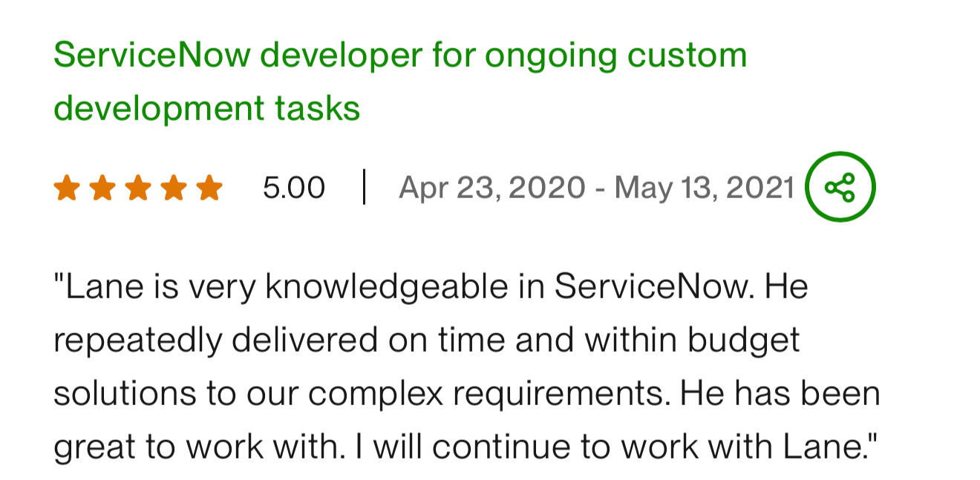Screen dimensions: 980x480
Task: Click the third orange rating star
Action: click(x=138, y=188)
